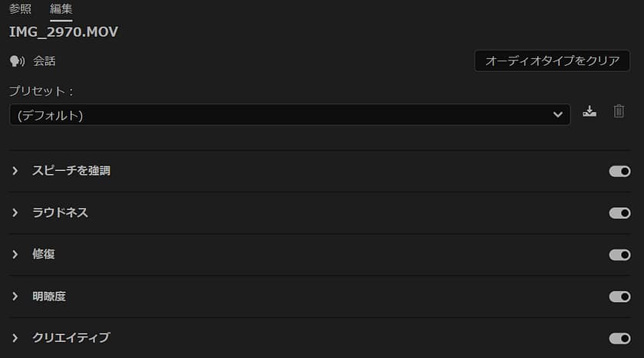Select the 編集 tab
Viewport: 644px width, 358px height.
(x=61, y=9)
